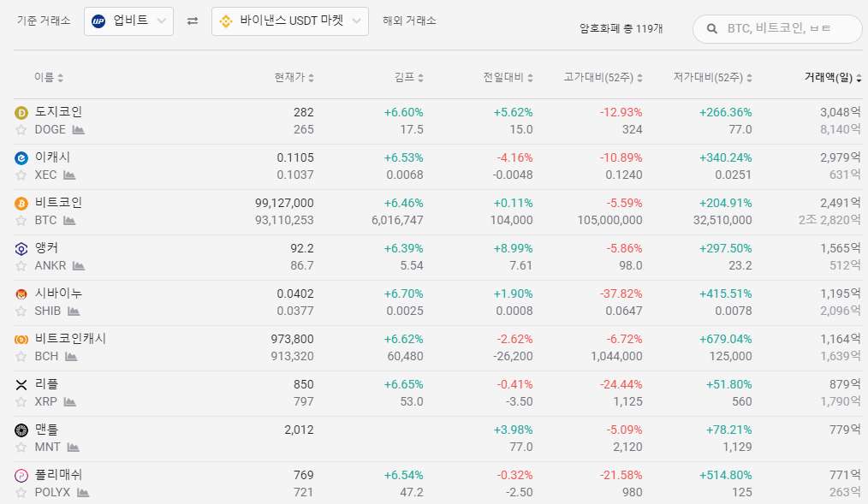This screenshot has width=868, height=504.
Task: Star the ANKR coin as favorite
Action: (x=21, y=266)
